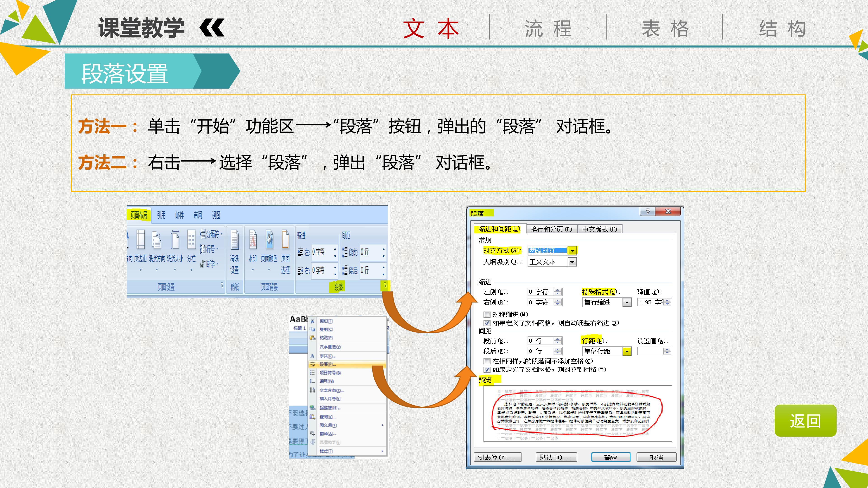Viewport: 868px width, 488px height.
Task: Open the 行号 line numbers menu
Action: [209, 249]
